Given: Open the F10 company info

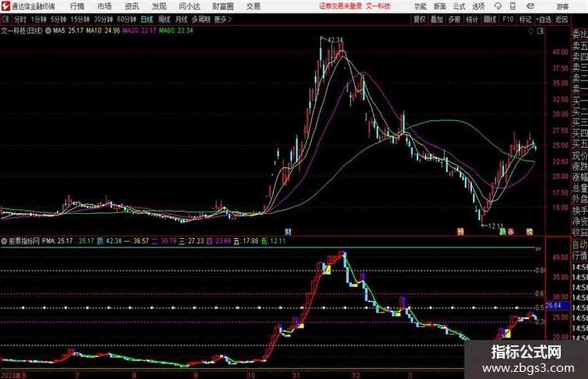Looking at the screenshot, I should point(508,19).
